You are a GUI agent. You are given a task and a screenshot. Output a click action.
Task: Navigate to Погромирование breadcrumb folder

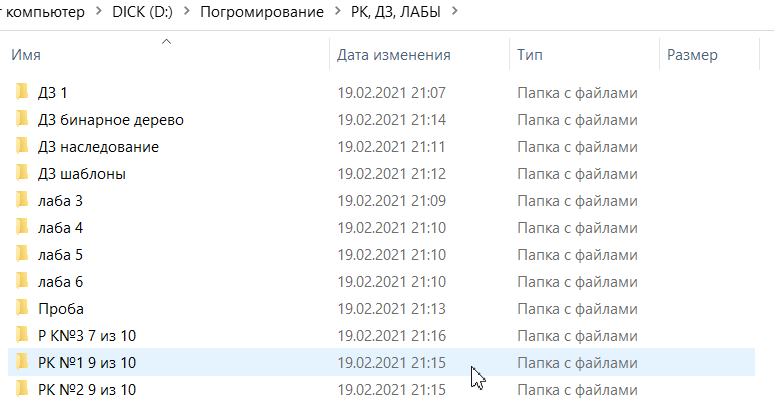pos(262,12)
